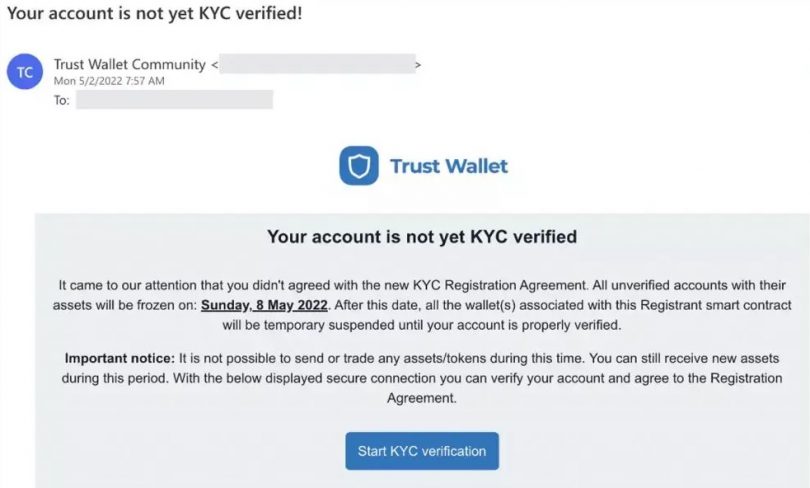Screen dimensions: 810x488
Task: Click the redacted sender email address
Action: coord(317,64)
